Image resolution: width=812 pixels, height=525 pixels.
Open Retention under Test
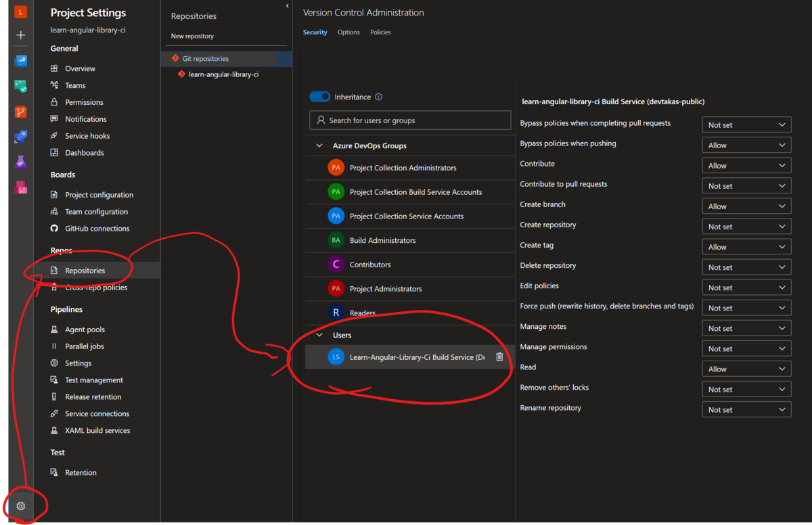click(x=81, y=472)
